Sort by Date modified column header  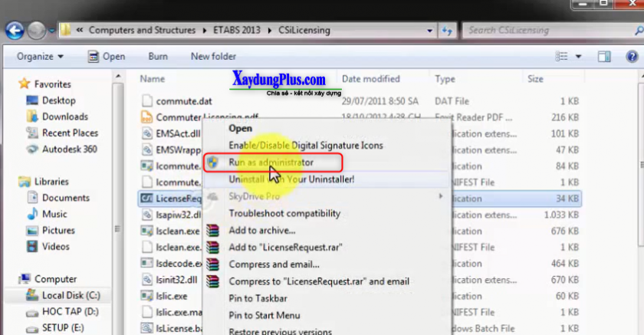pos(370,79)
